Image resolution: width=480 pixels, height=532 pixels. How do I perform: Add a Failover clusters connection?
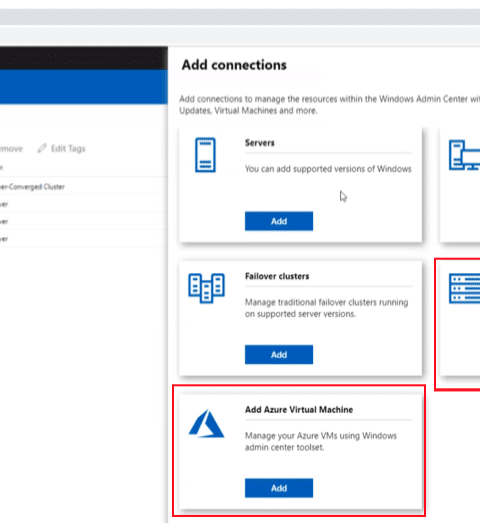pyautogui.click(x=279, y=355)
